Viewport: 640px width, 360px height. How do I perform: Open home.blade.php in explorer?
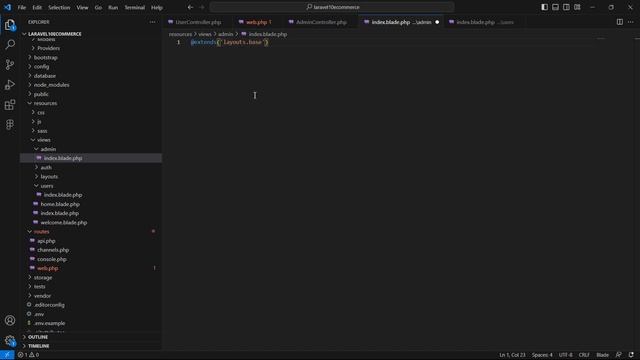[60, 204]
